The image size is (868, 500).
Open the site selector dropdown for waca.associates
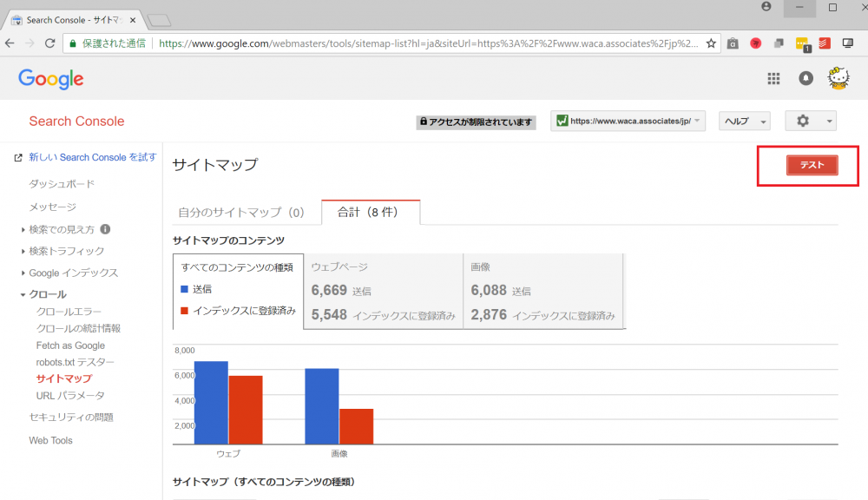(628, 121)
